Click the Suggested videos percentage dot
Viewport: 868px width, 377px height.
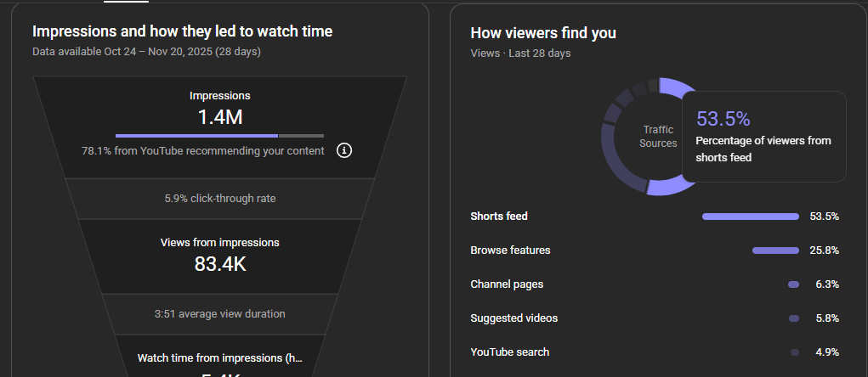tap(794, 318)
